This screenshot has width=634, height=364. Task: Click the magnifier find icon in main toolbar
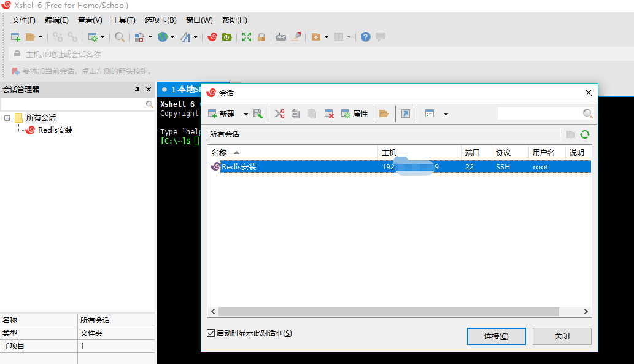119,37
